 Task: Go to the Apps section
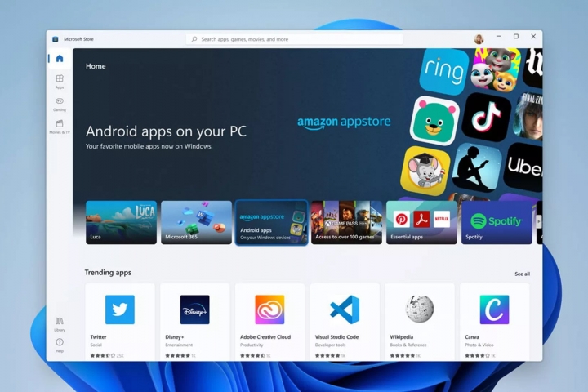(60, 81)
